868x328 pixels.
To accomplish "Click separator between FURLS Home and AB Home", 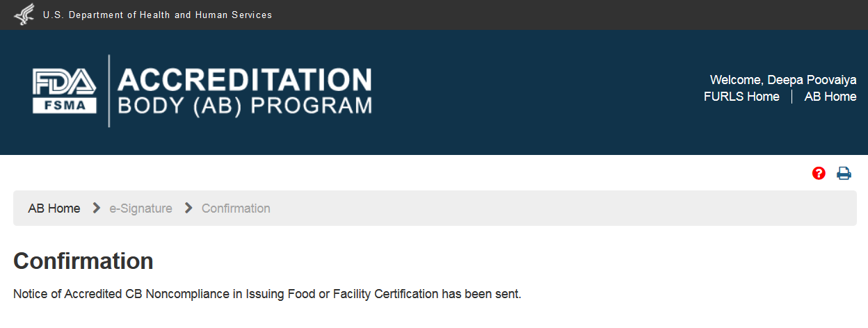I will (792, 97).
